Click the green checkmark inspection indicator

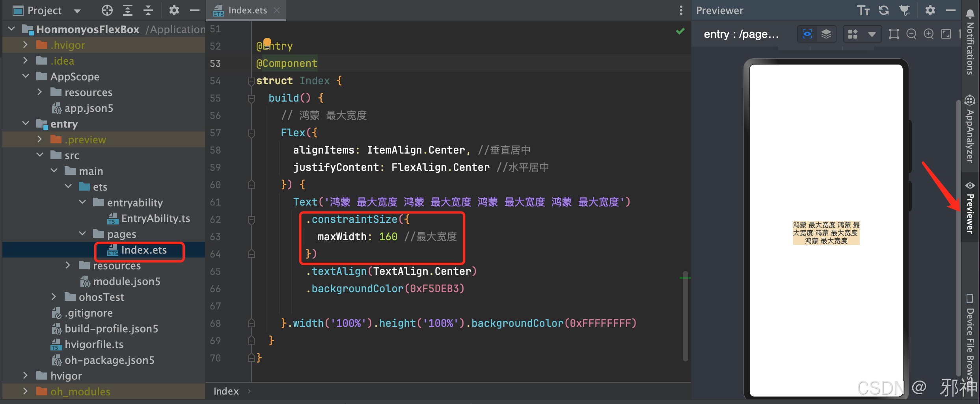[x=680, y=31]
